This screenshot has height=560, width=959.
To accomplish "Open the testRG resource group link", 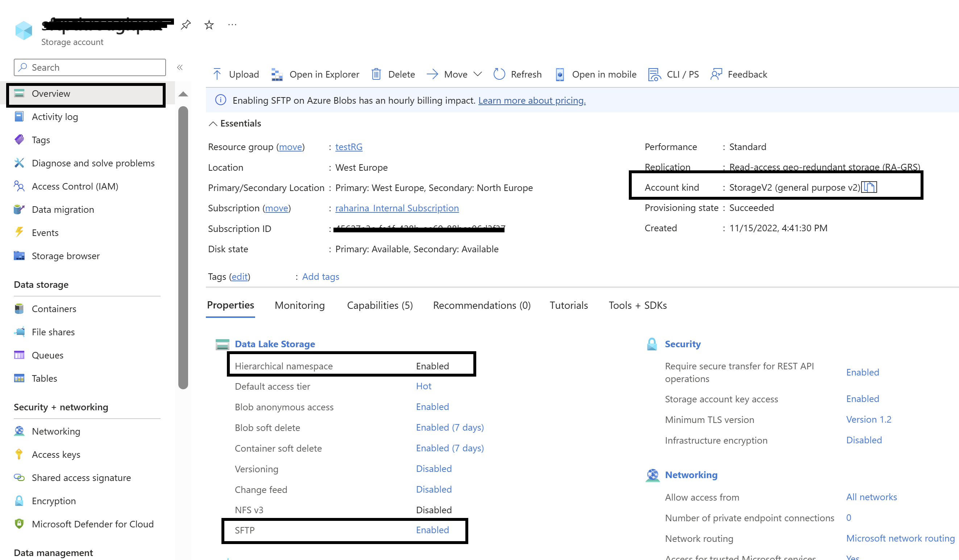I will coord(349,147).
